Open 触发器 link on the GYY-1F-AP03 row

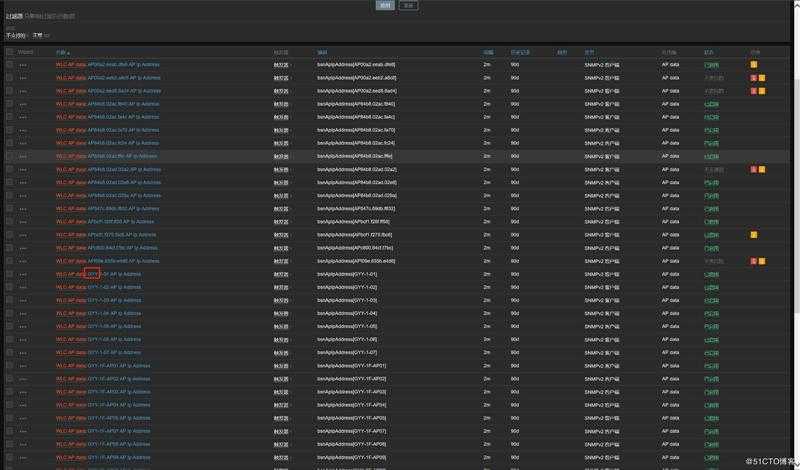point(281,392)
